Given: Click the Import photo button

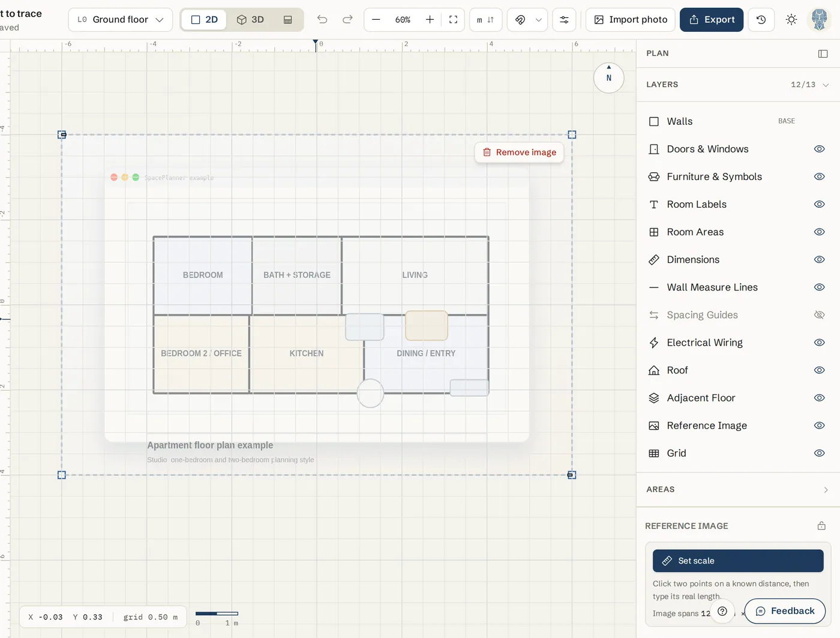Looking at the screenshot, I should coord(631,20).
